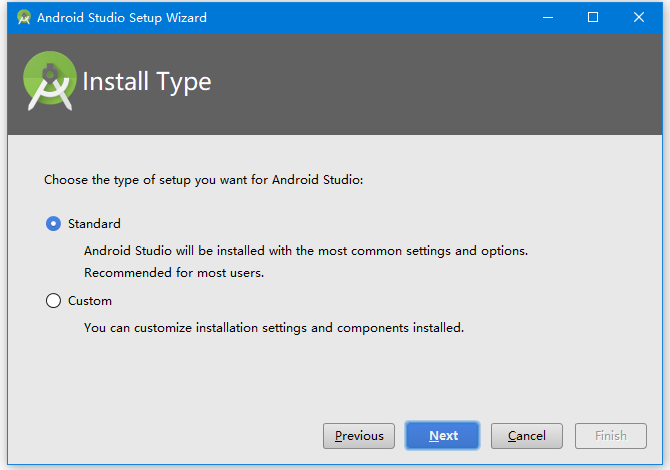The height and width of the screenshot is (470, 670).
Task: Choose the Custom radio button
Action: (54, 301)
